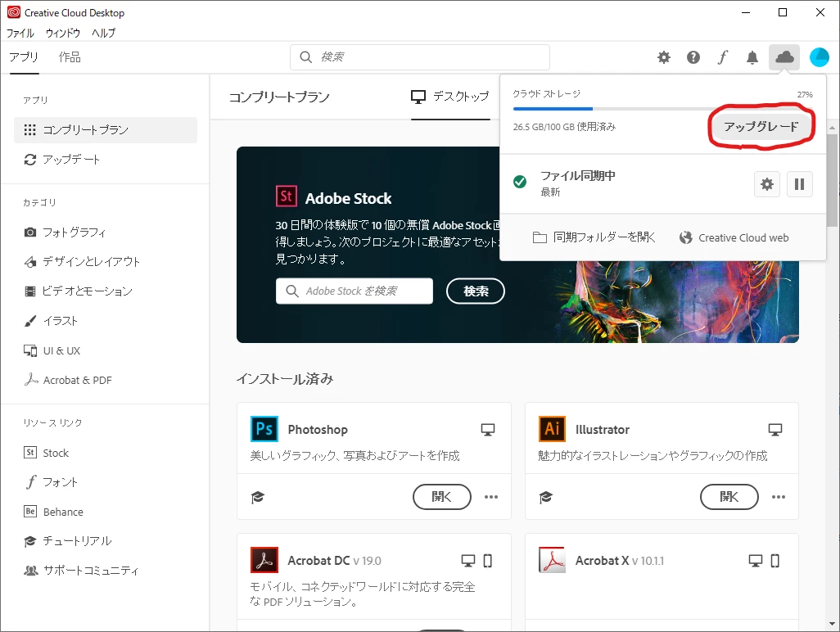Click the Acrobat X app icon
Screen dimensions: 840x632
pos(552,560)
